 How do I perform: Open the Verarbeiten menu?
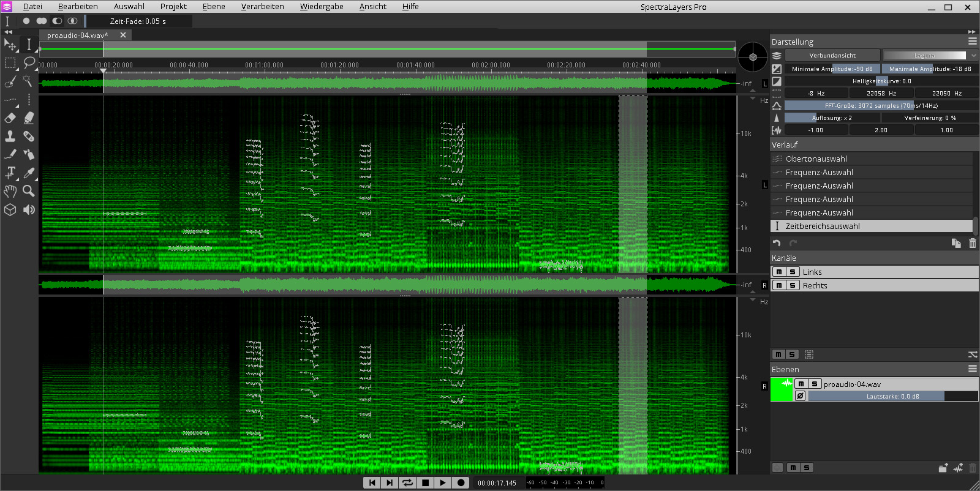pyautogui.click(x=262, y=7)
